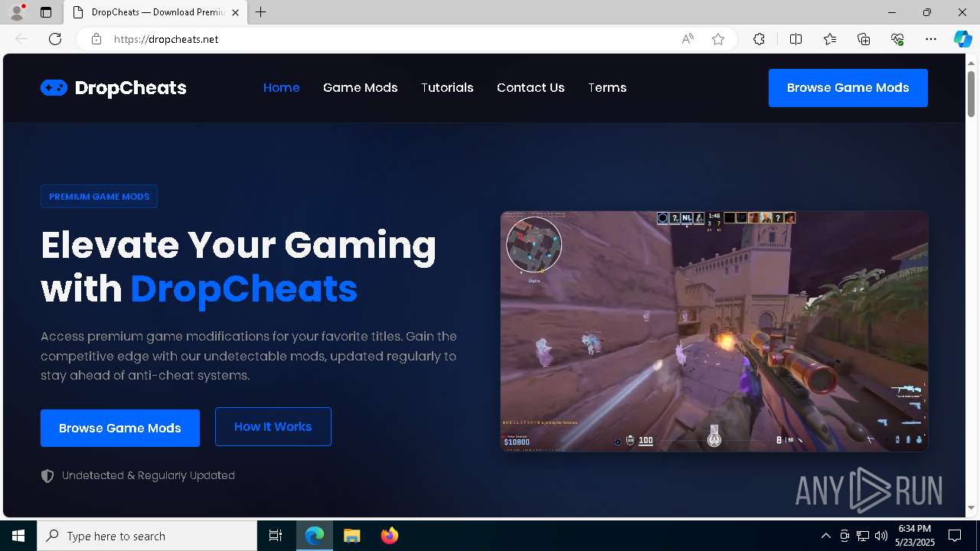Open the Game Mods nav item
The image size is (980, 551).
coord(361,88)
